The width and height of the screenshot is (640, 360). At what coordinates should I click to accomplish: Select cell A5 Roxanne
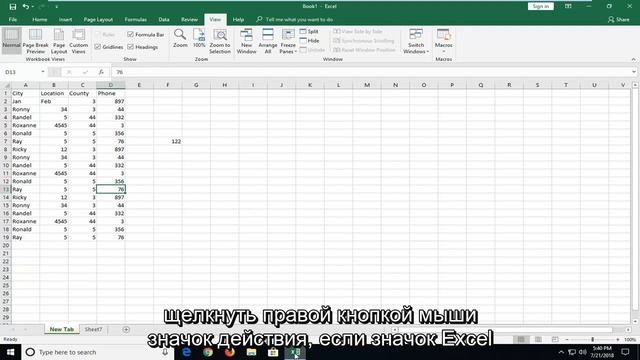[25, 125]
